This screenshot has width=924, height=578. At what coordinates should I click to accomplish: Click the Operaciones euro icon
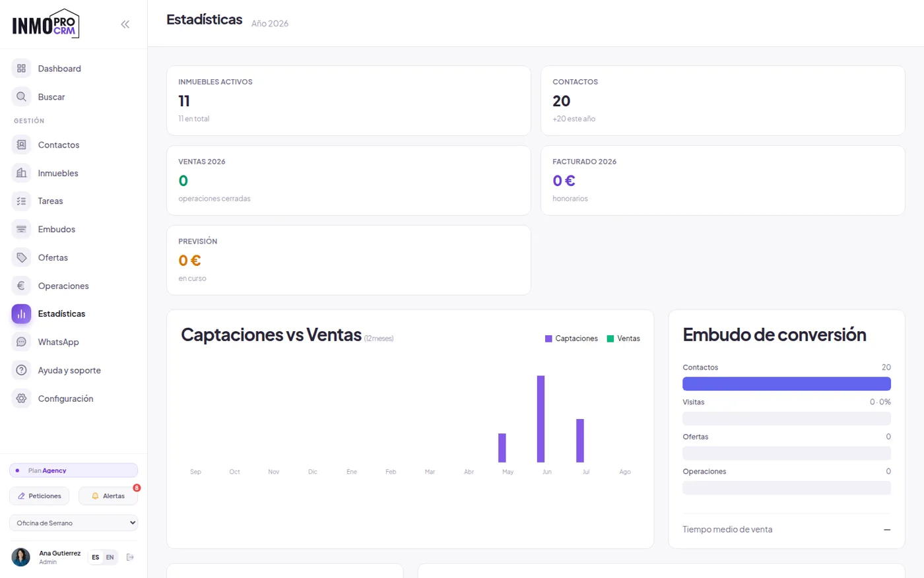point(21,286)
